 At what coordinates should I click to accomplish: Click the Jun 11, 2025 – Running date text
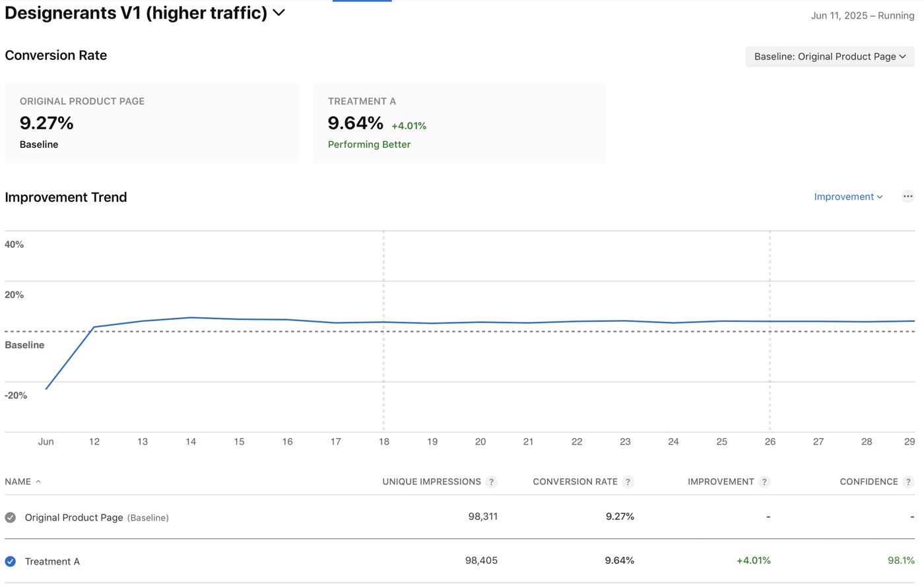click(863, 16)
